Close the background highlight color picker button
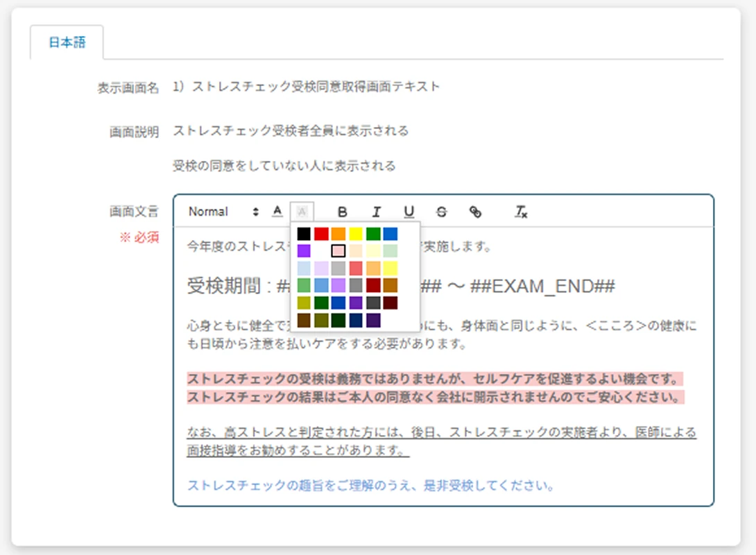Viewport: 756px width, 555px height. coord(302,211)
